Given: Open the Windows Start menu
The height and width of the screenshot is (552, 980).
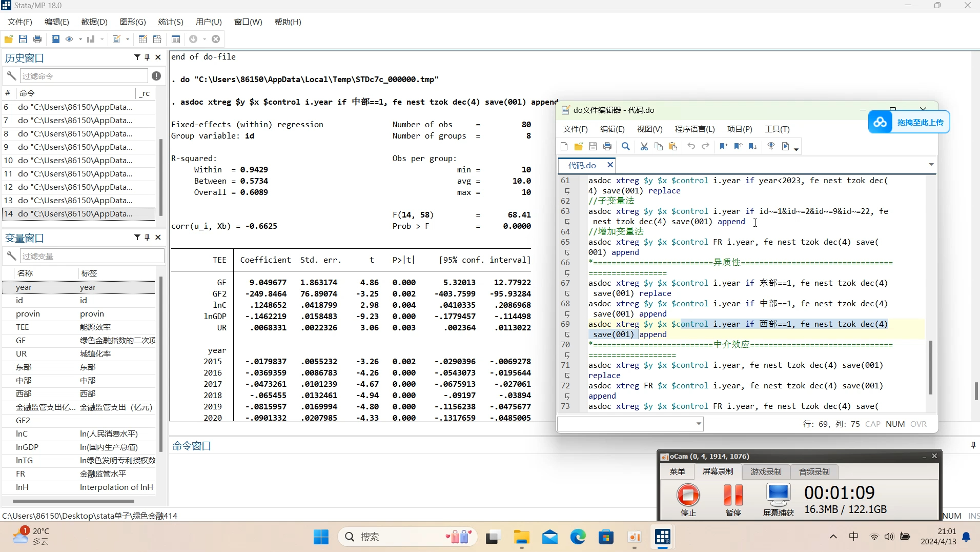Looking at the screenshot, I should pyautogui.click(x=321, y=537).
